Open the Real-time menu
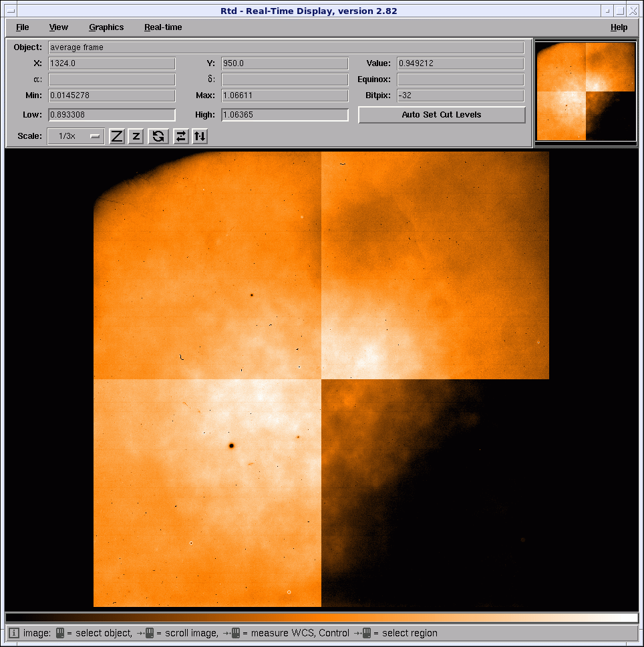644x647 pixels. (x=163, y=27)
